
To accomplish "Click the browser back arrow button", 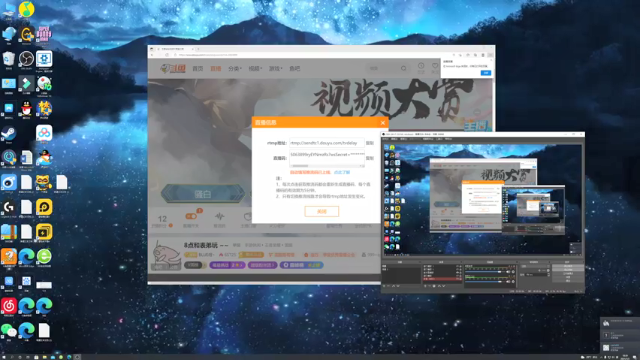I will pos(153,55).
